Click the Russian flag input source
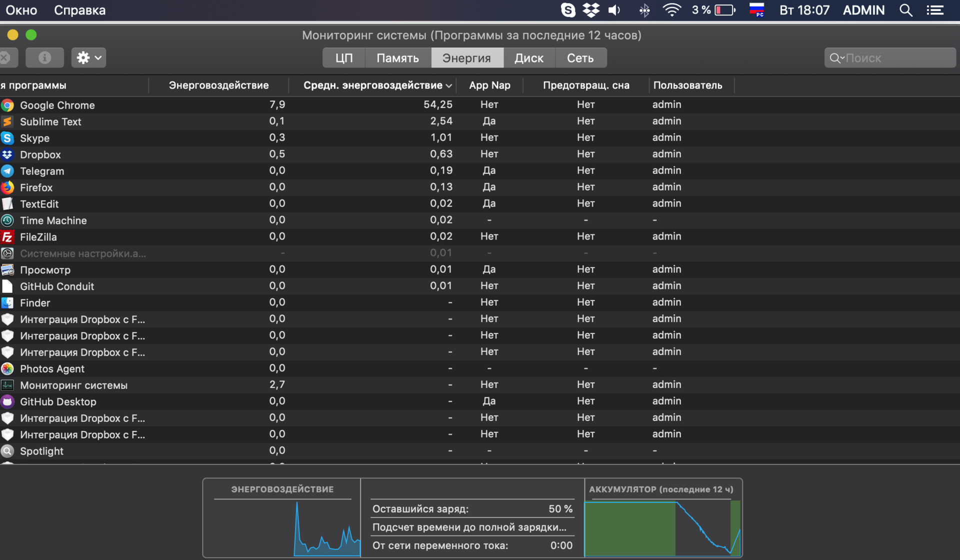The image size is (960, 560). coord(756,10)
